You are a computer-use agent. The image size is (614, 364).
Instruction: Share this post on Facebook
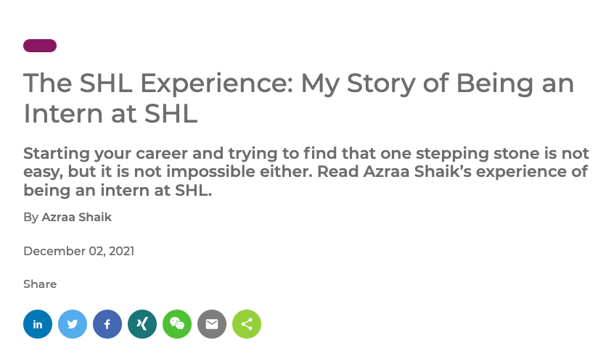click(x=107, y=324)
